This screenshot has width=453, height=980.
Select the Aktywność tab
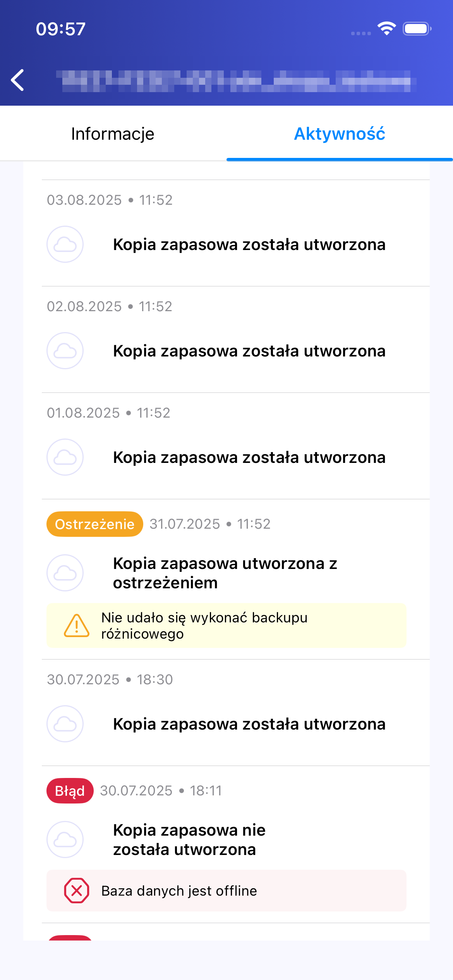coord(340,134)
